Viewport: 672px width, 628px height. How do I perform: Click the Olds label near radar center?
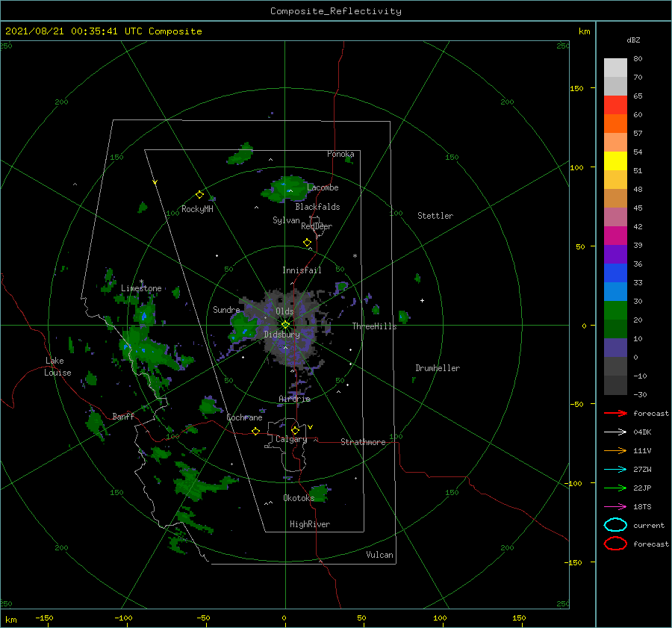coord(284,311)
